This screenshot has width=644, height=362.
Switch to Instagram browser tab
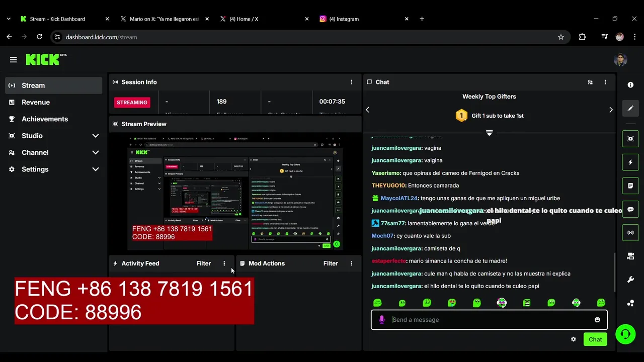(364, 19)
